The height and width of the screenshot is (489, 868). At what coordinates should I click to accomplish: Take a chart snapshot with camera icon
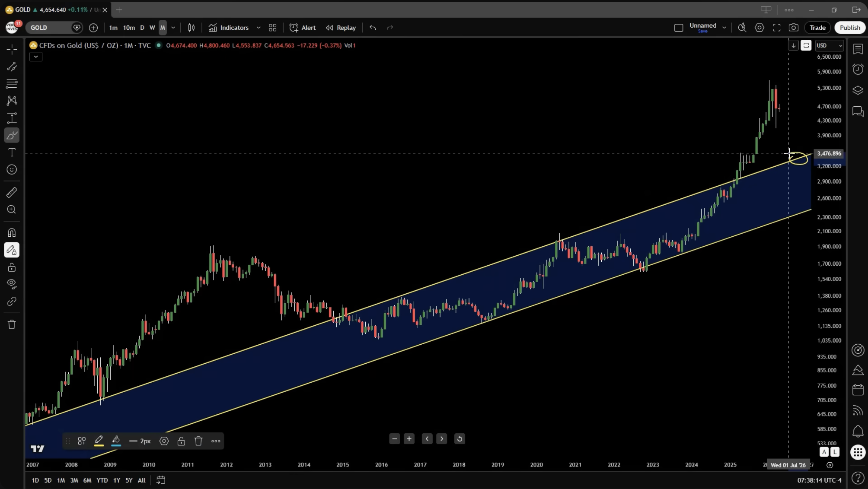pyautogui.click(x=793, y=28)
